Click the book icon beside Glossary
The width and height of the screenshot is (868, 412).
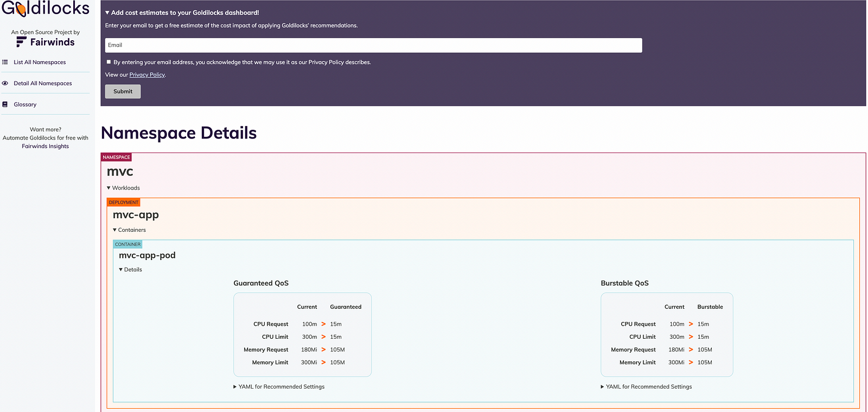click(5, 105)
